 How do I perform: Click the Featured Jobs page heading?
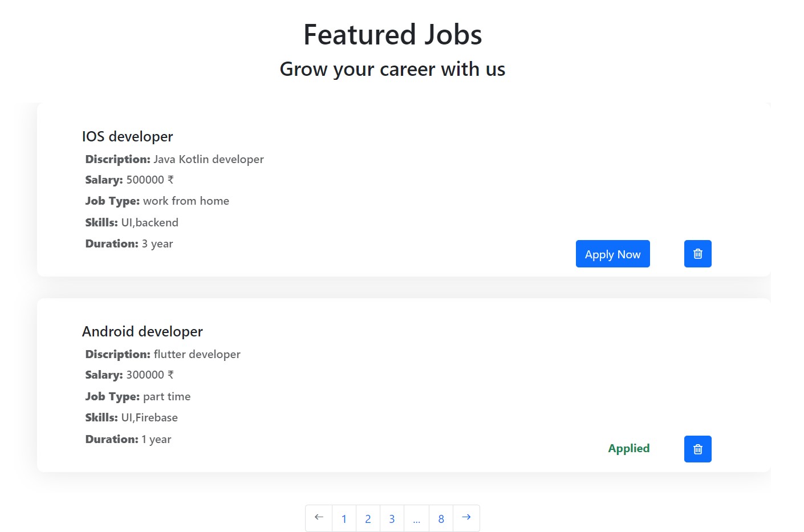click(392, 34)
